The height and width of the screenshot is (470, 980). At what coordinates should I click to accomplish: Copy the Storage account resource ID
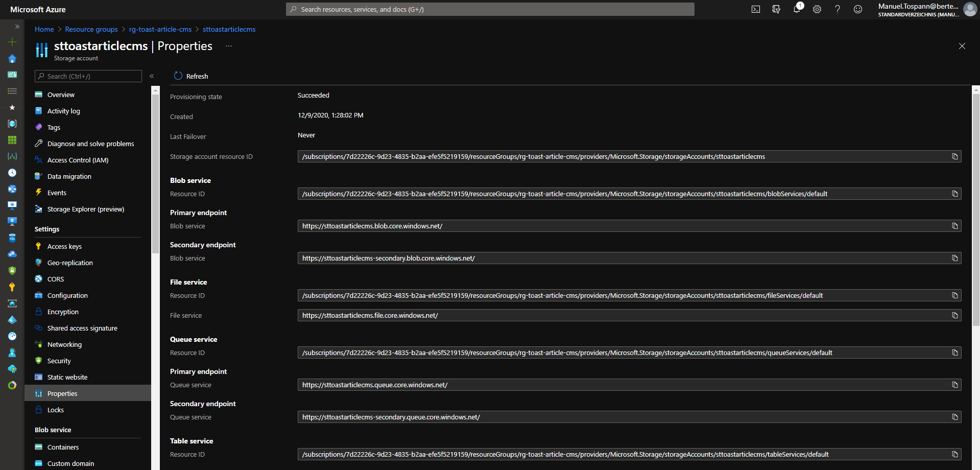(954, 156)
